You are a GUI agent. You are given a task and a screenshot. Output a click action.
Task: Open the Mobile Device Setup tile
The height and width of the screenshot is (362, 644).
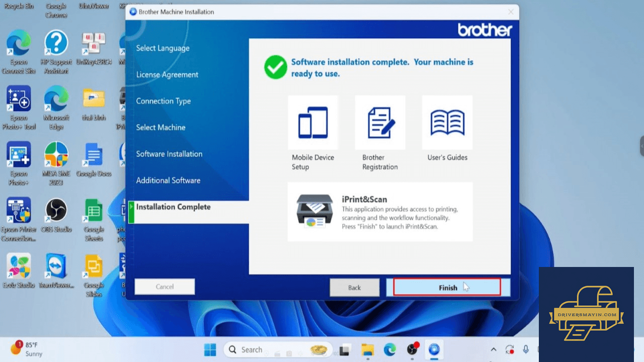[x=313, y=123]
